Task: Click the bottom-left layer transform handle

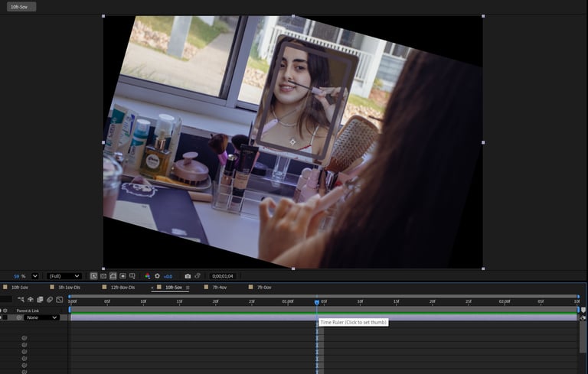Action: [x=103, y=268]
